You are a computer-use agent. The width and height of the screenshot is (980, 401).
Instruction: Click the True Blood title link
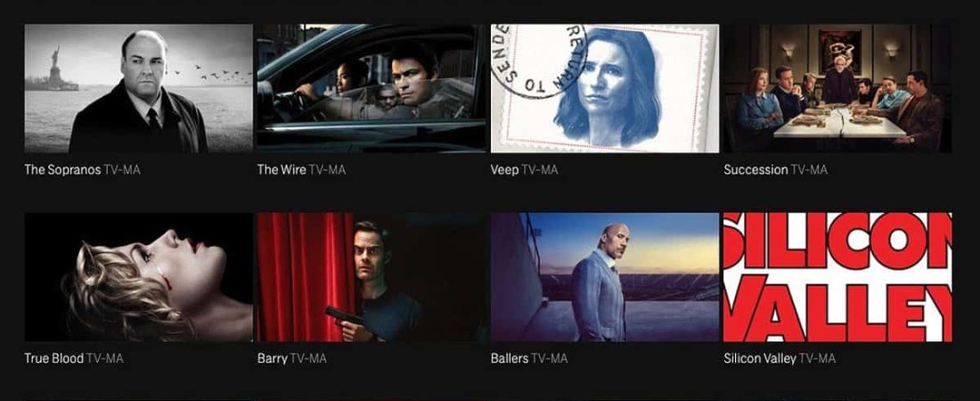(x=53, y=358)
